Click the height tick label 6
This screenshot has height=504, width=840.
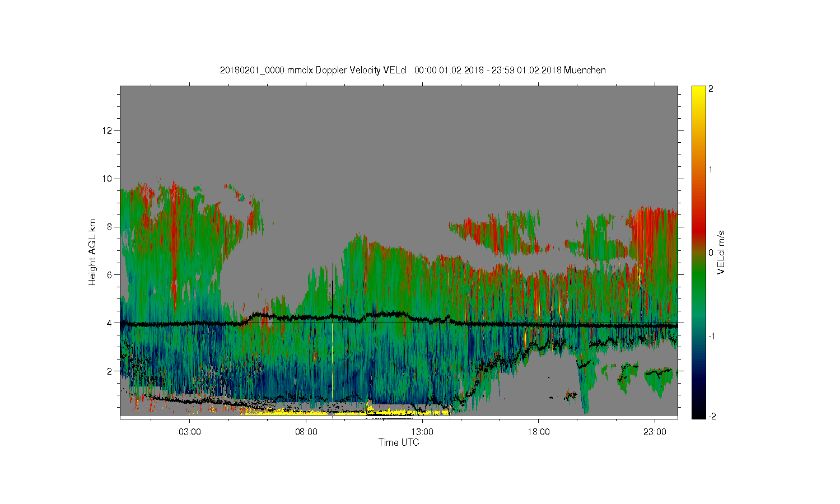click(x=110, y=274)
